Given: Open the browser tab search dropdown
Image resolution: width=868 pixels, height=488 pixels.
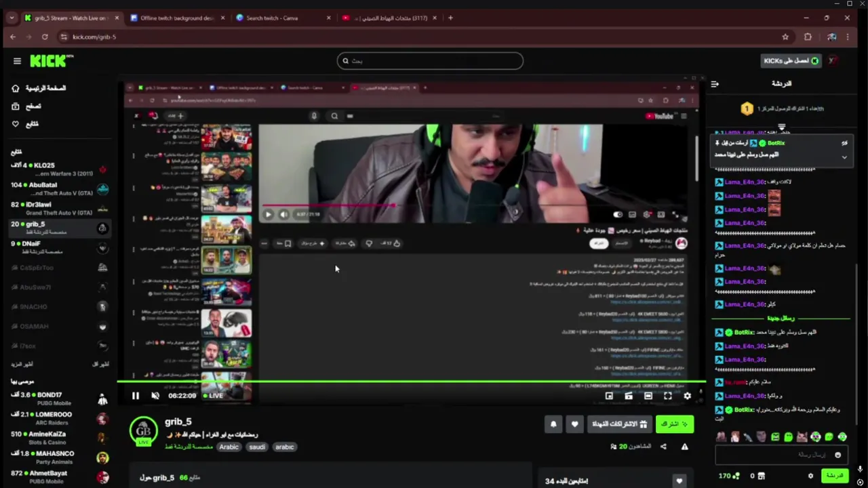Looking at the screenshot, I should click(x=12, y=18).
